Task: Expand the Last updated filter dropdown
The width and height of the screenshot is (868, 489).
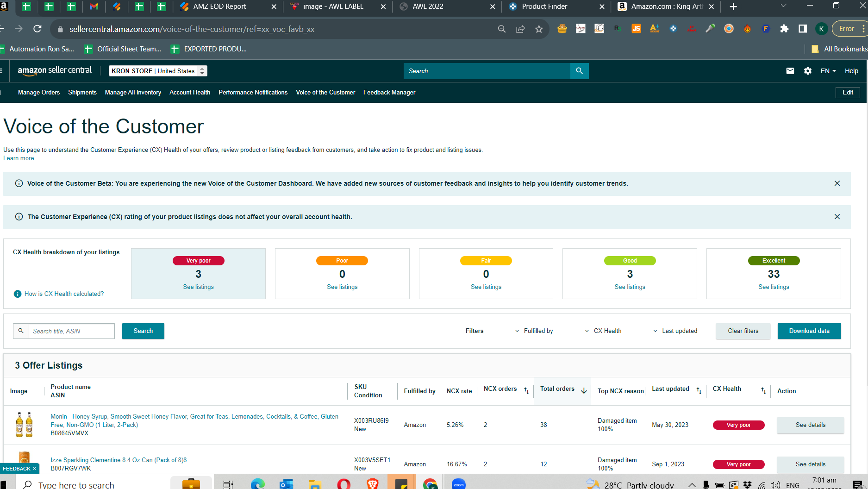Action: (x=675, y=331)
